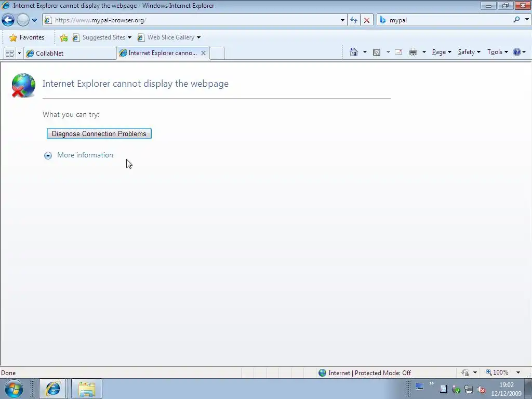The height and width of the screenshot is (399, 532).
Task: Click the muted volume speaker icon
Action: 481,390
